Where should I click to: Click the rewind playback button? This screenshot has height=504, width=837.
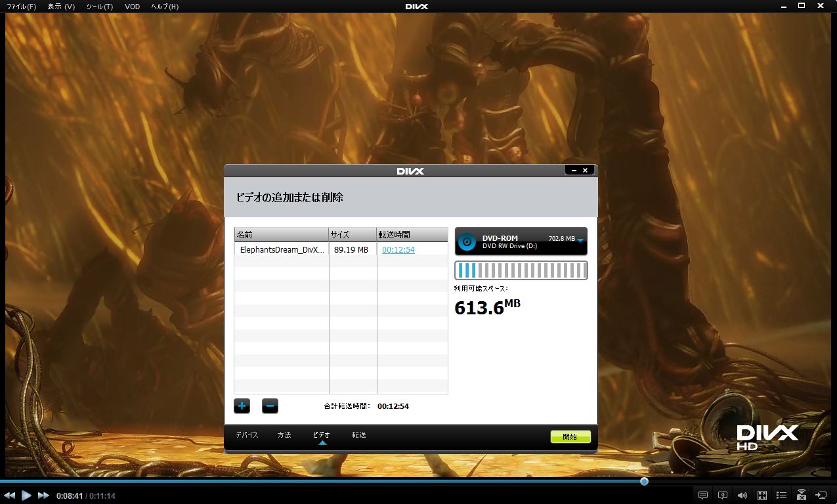tap(10, 495)
